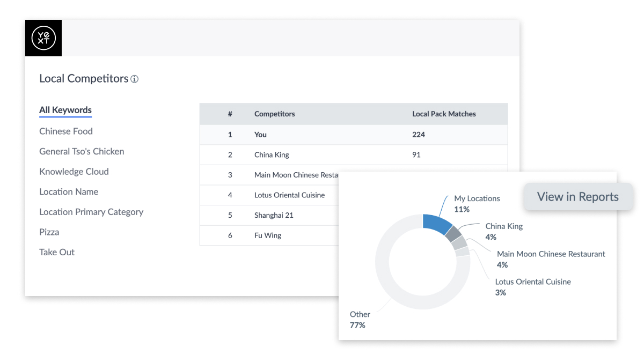
Task: Click the Shanghai 21 table row
Action: pos(269,215)
